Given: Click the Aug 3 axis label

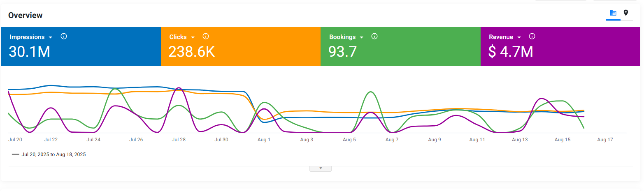Looking at the screenshot, I should (x=307, y=140).
